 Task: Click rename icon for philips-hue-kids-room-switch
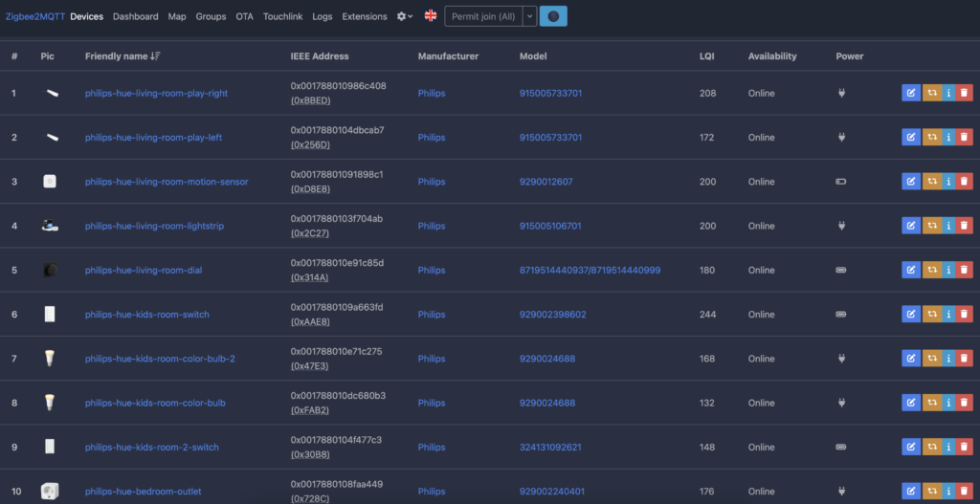click(910, 314)
